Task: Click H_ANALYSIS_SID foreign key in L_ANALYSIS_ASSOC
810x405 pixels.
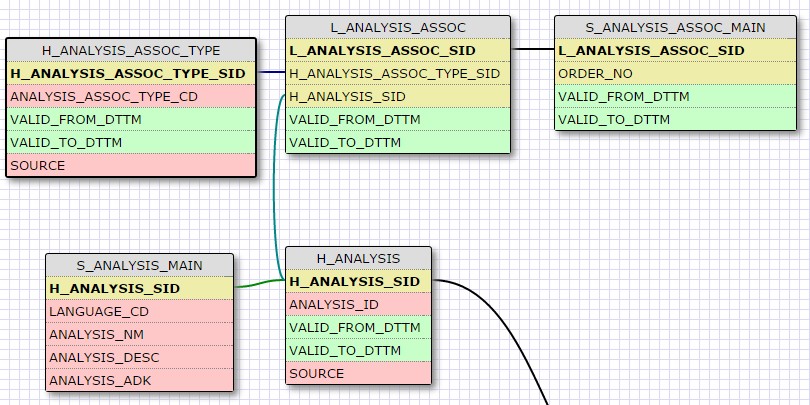Action: (397, 96)
